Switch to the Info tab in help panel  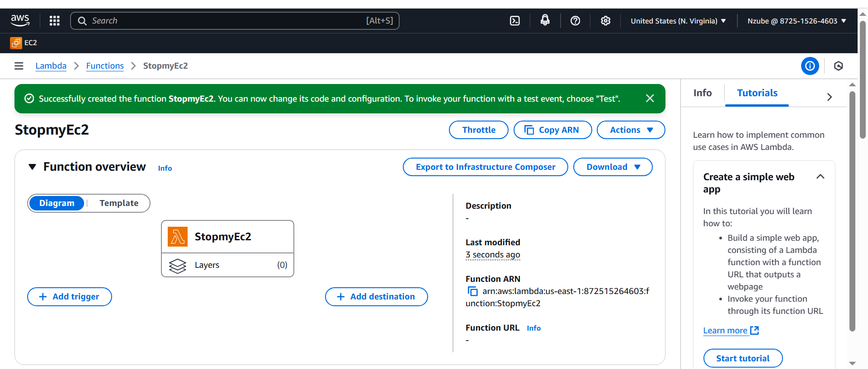[x=702, y=93]
